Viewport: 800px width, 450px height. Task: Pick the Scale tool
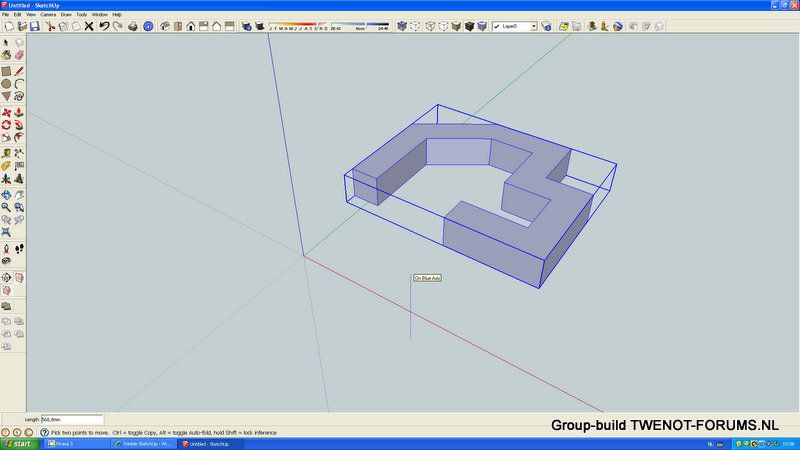coord(6,137)
